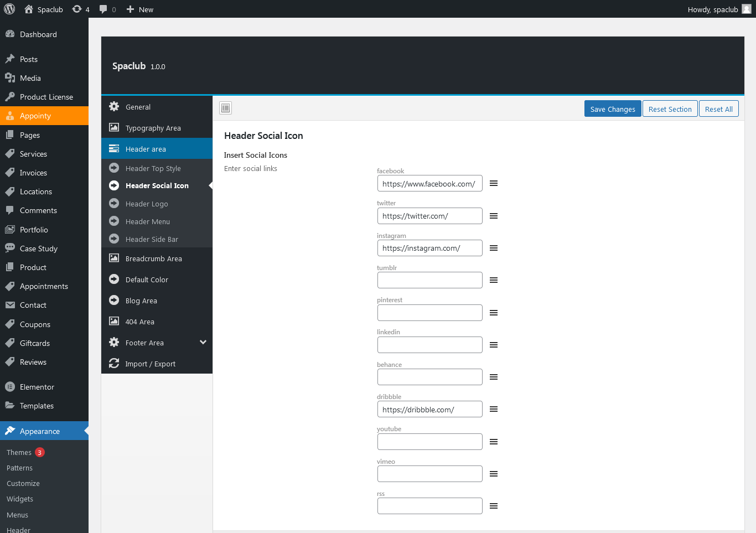
Task: Open the Appearance menu item
Action: (44, 431)
